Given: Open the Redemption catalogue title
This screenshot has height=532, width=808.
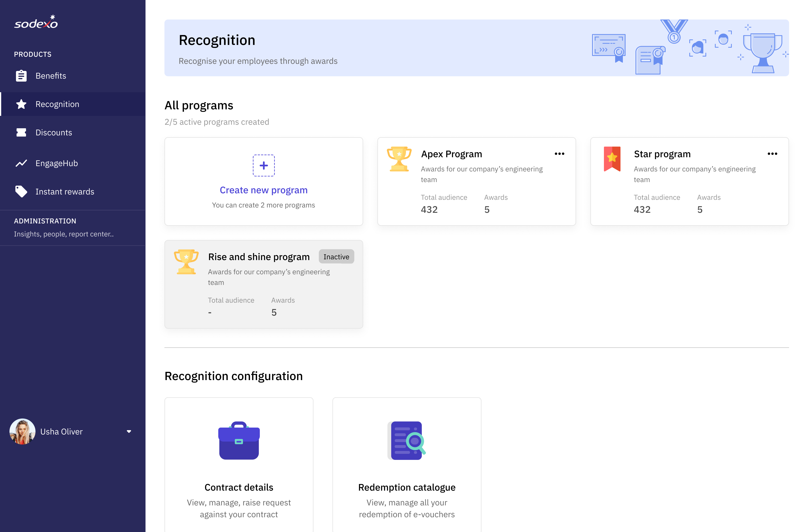Looking at the screenshot, I should coord(406,487).
